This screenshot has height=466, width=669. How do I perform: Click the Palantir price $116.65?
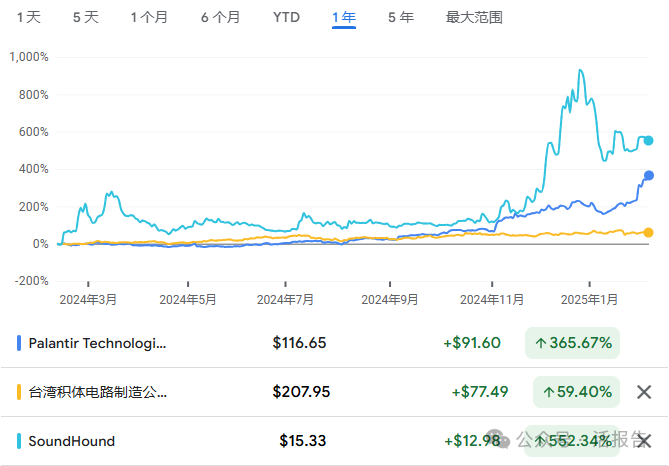click(299, 343)
